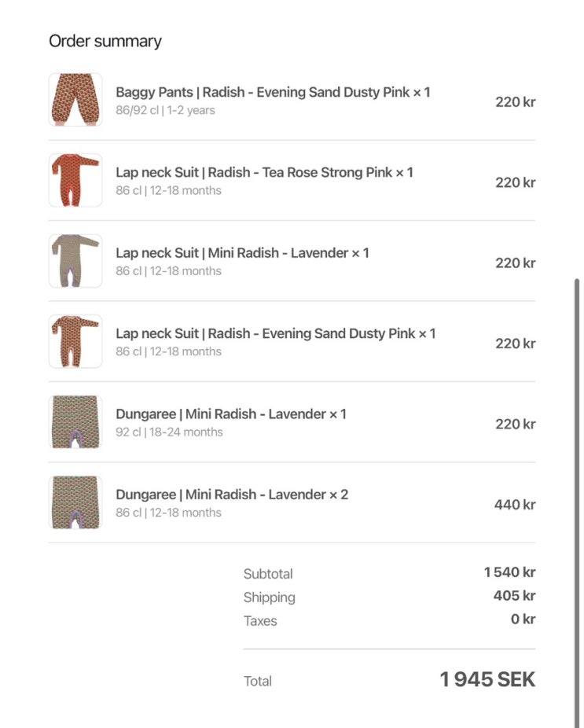Open the Evening Sand Lap neck Suit thumbnail
584x728 pixels.
click(75, 341)
